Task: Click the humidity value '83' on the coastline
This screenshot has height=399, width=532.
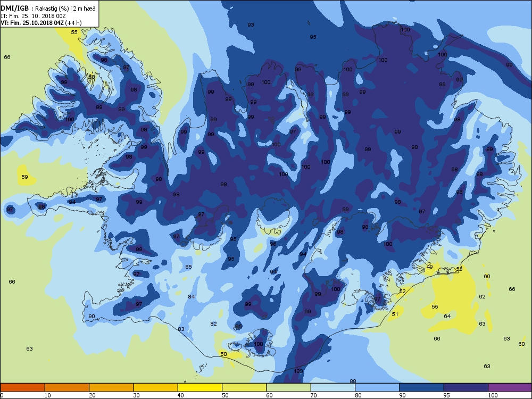Action: [181, 329]
